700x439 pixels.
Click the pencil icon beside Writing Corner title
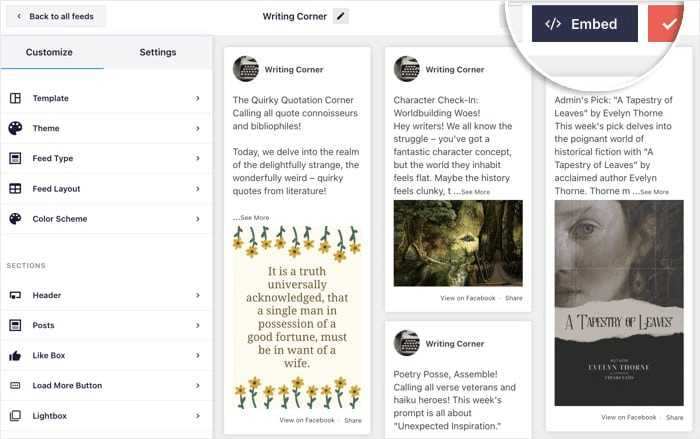coord(342,16)
